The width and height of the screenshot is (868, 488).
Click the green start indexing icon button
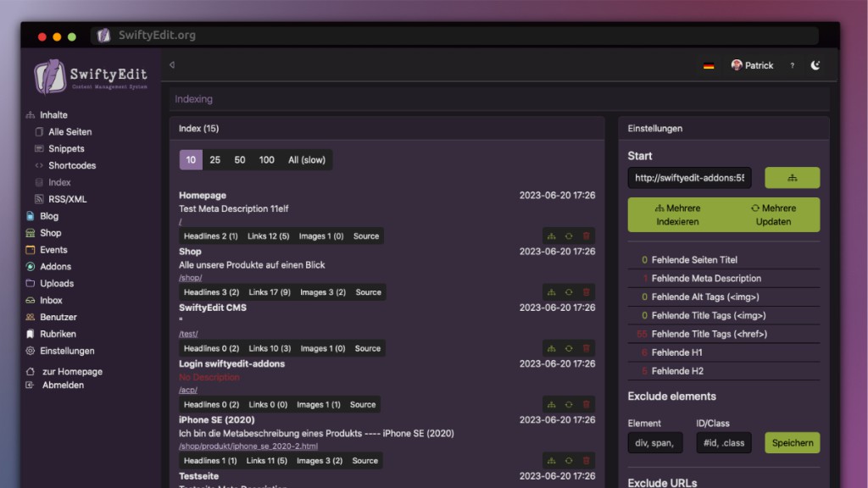792,178
